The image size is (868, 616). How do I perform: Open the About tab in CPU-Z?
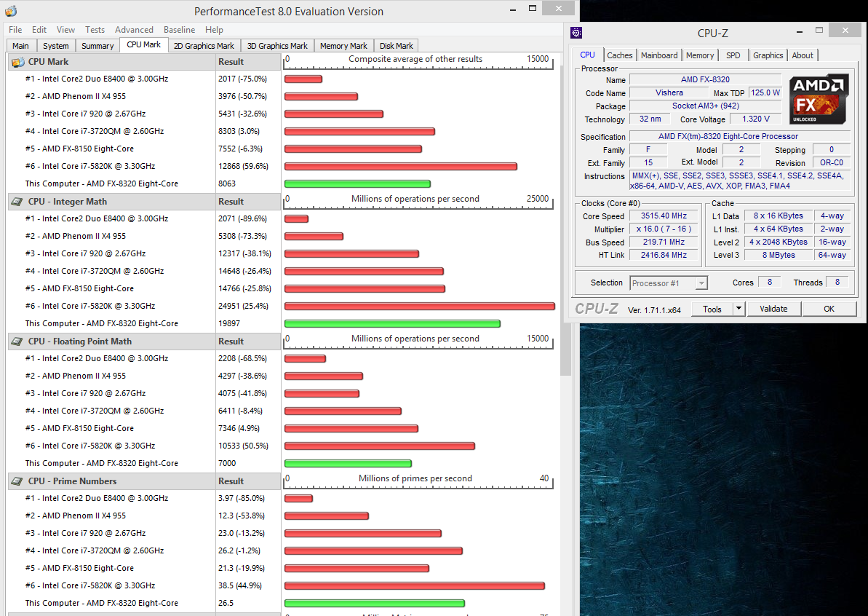[802, 55]
